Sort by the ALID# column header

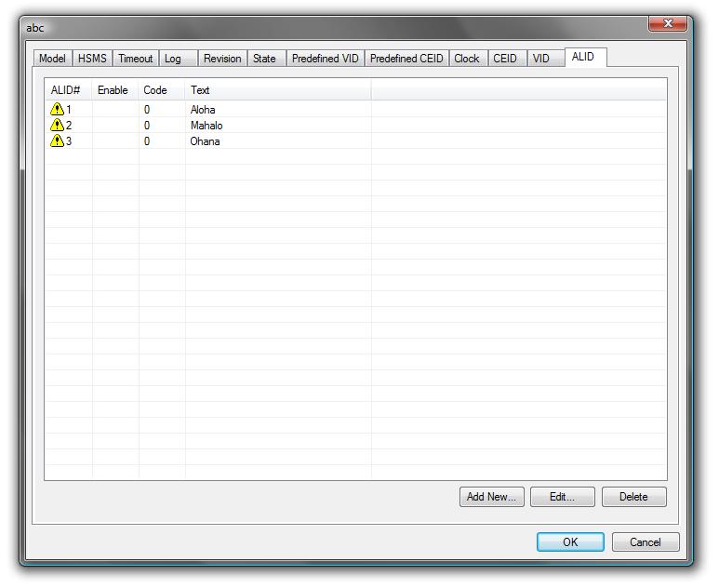coord(68,90)
